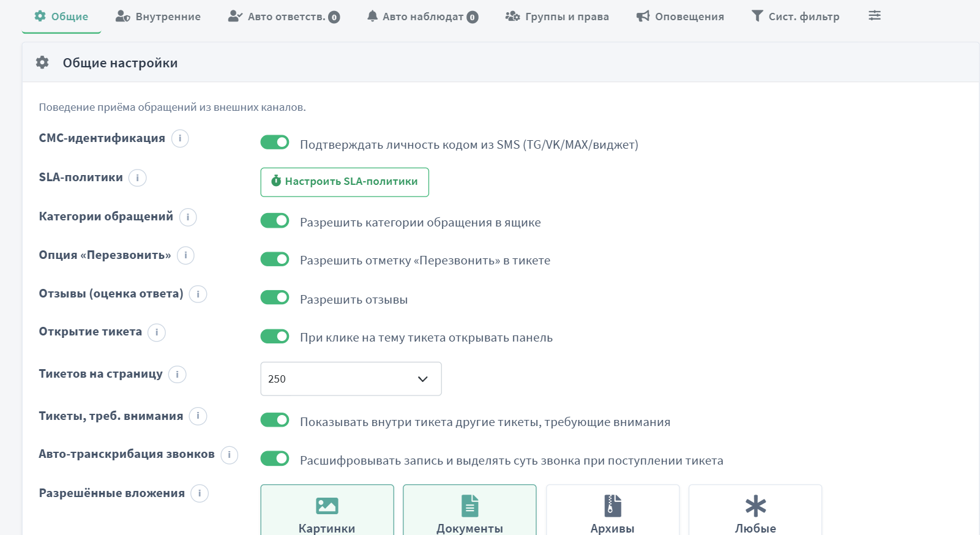Switch to the Общие tab

61,17
